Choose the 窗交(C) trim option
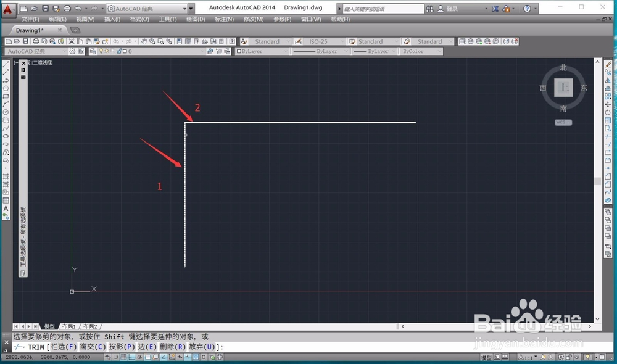Viewport: 617px width, 364px height. pos(93,347)
